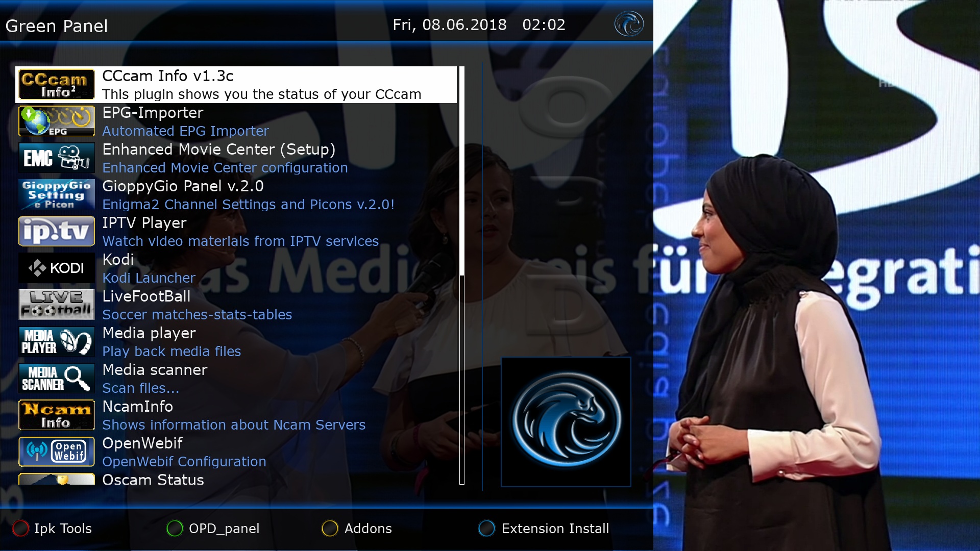Click 'Play back media files' description
The image size is (980, 551).
(171, 352)
